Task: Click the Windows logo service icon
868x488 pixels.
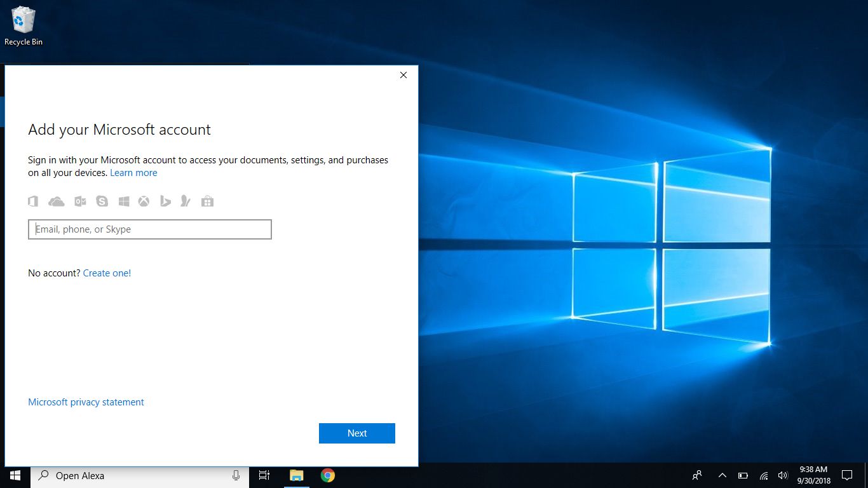Action: pyautogui.click(x=124, y=201)
